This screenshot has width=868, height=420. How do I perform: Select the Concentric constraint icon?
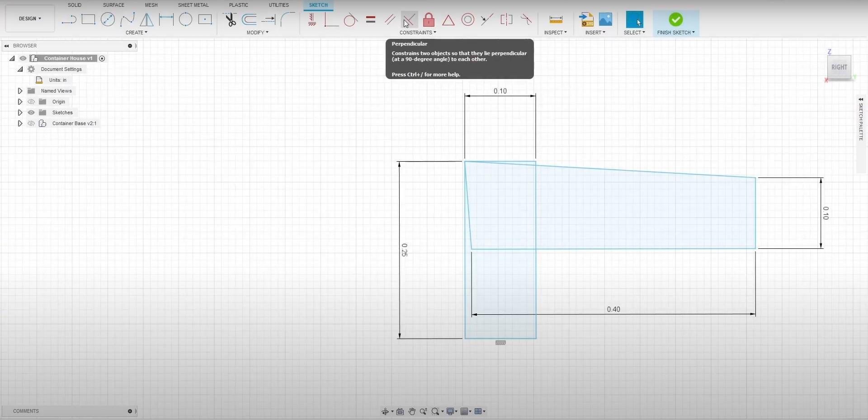point(468,19)
